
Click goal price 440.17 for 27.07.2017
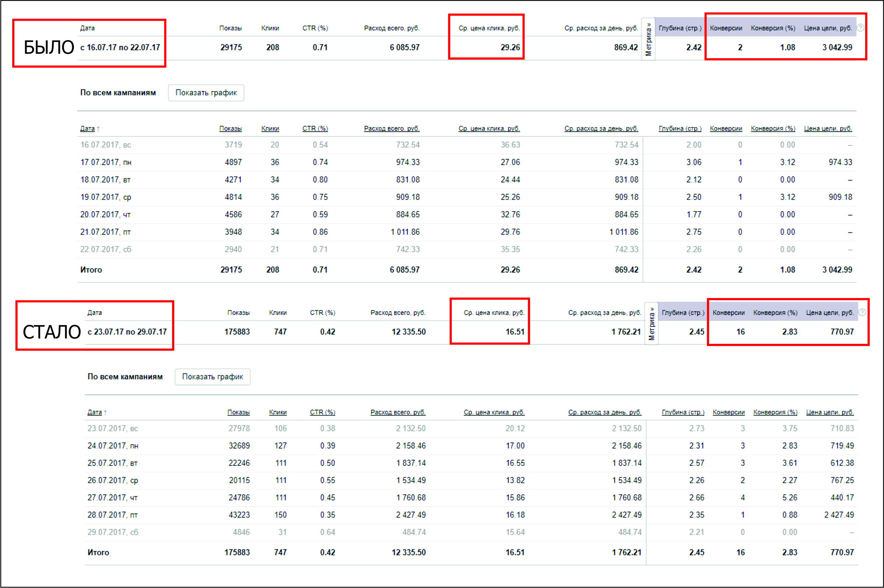[842, 498]
